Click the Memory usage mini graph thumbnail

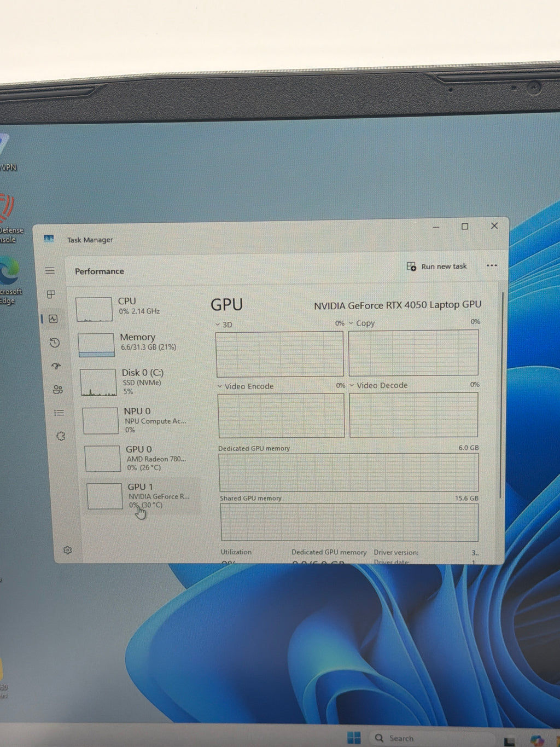tap(96, 345)
